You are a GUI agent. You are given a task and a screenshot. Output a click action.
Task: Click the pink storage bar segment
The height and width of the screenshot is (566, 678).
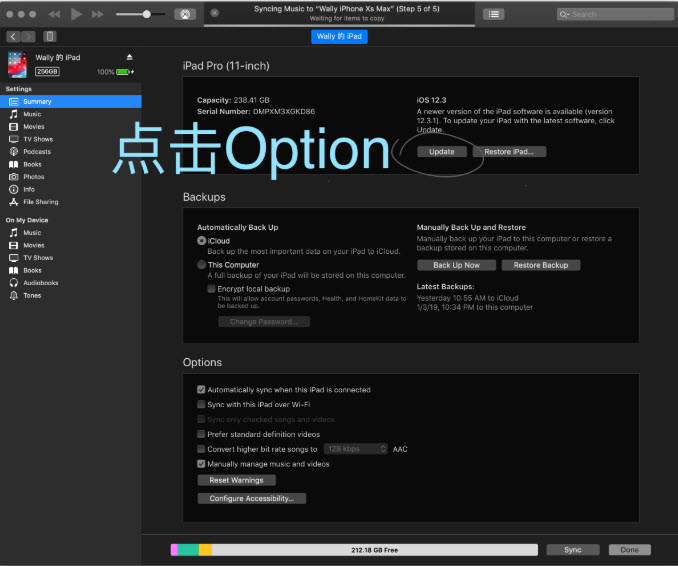pos(175,550)
